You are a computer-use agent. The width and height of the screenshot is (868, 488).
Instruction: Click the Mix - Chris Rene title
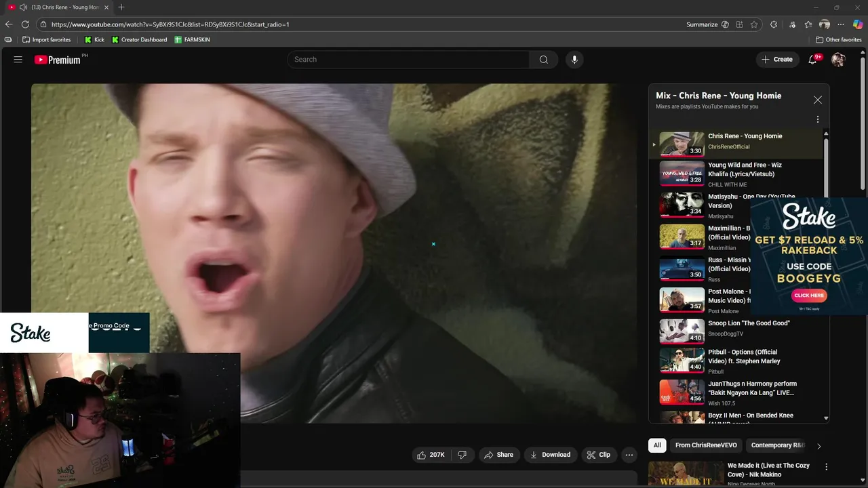(x=718, y=96)
